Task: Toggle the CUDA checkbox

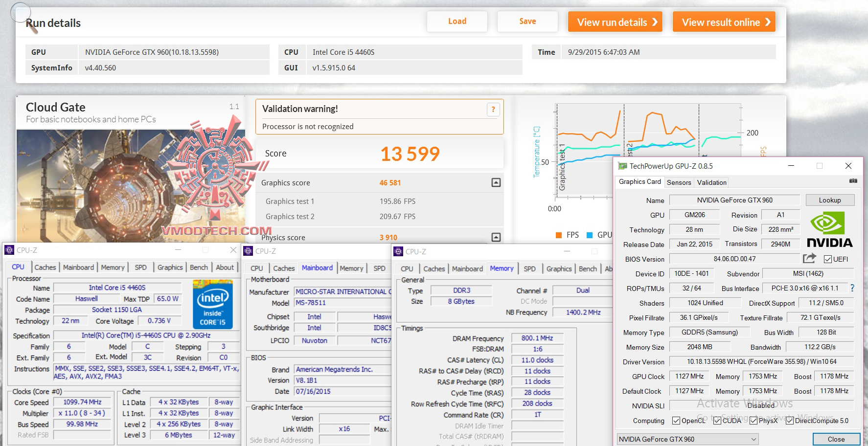Action: [x=717, y=421]
